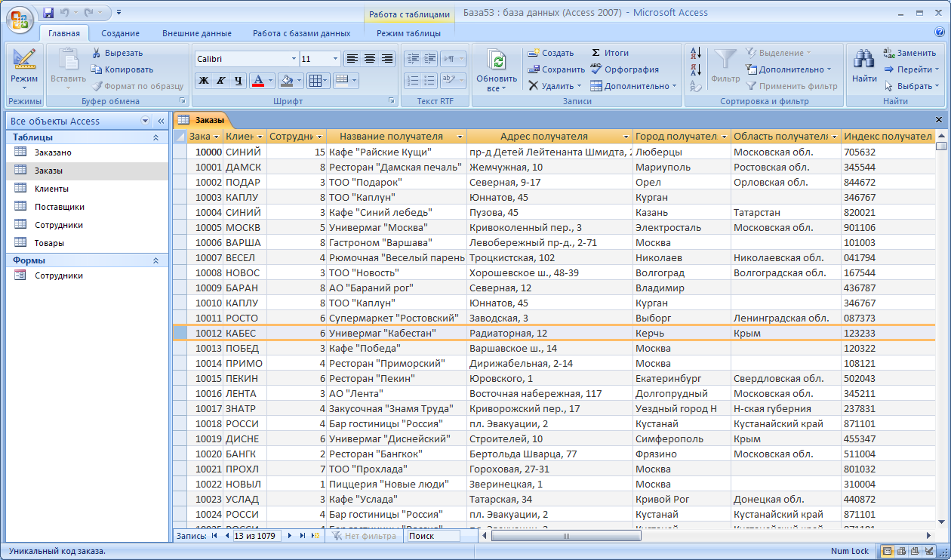Open the Выбрать dropdown
This screenshot has height=560, width=951.
tap(911, 86)
